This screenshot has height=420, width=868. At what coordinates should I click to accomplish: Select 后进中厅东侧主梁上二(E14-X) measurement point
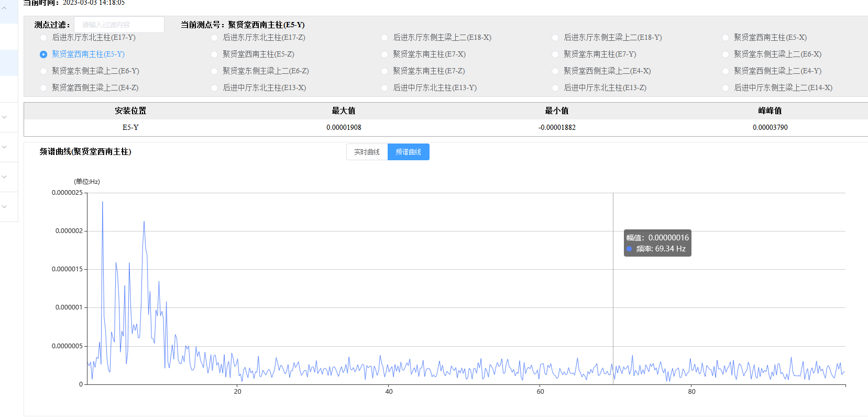point(726,88)
